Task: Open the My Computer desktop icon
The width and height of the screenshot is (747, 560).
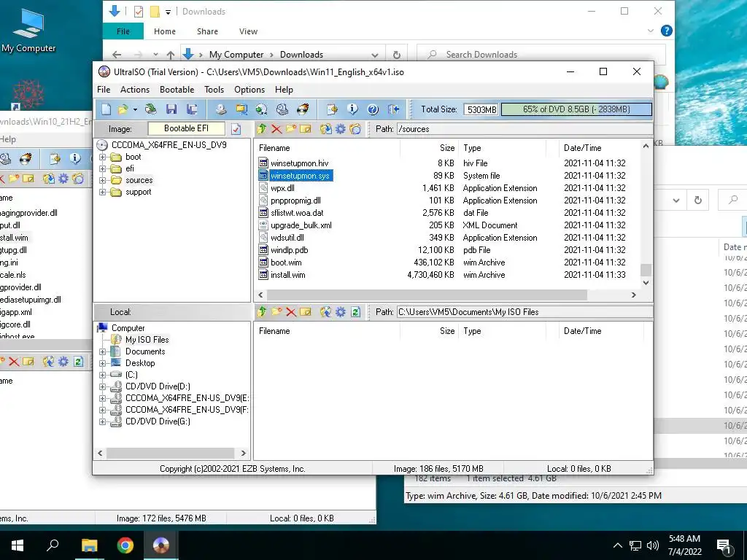Action: pos(28,30)
